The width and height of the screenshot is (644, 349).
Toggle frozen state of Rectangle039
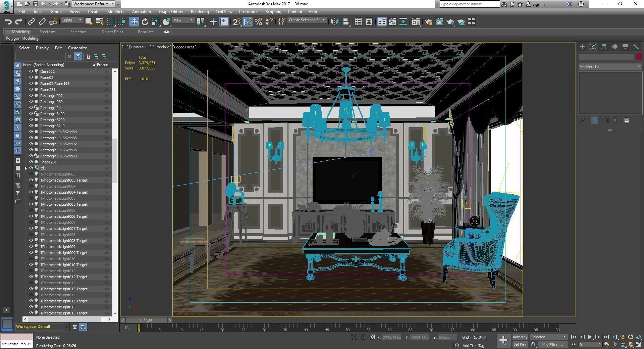[107, 102]
